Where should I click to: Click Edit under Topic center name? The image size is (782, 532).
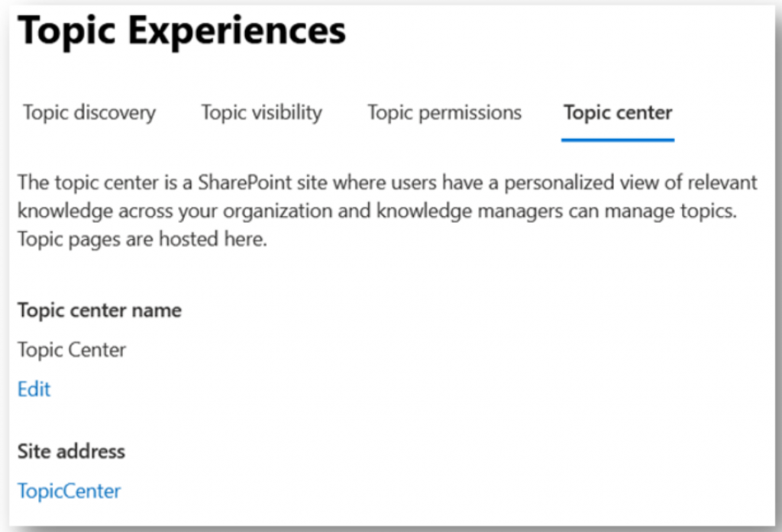[34, 389]
